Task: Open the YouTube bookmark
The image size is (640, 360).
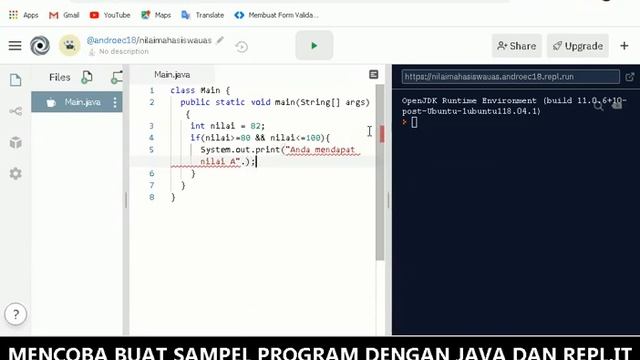Action: [x=110, y=15]
